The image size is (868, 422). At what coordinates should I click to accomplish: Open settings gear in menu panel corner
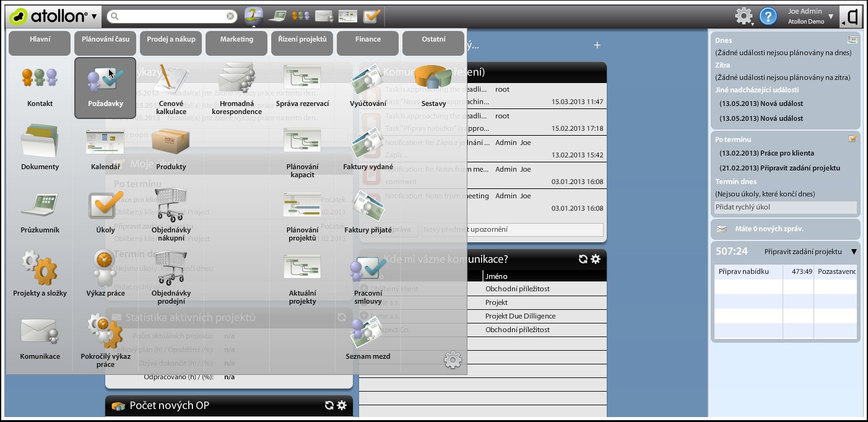point(453,359)
